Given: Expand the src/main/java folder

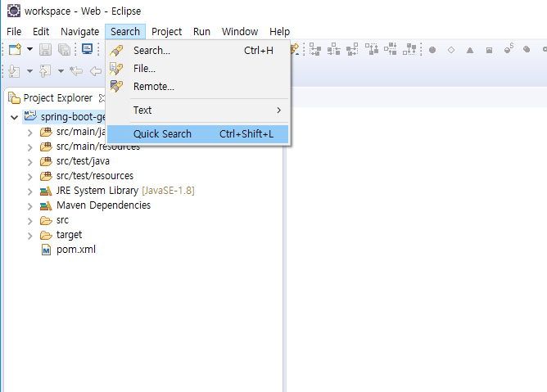Looking at the screenshot, I should coord(30,133).
